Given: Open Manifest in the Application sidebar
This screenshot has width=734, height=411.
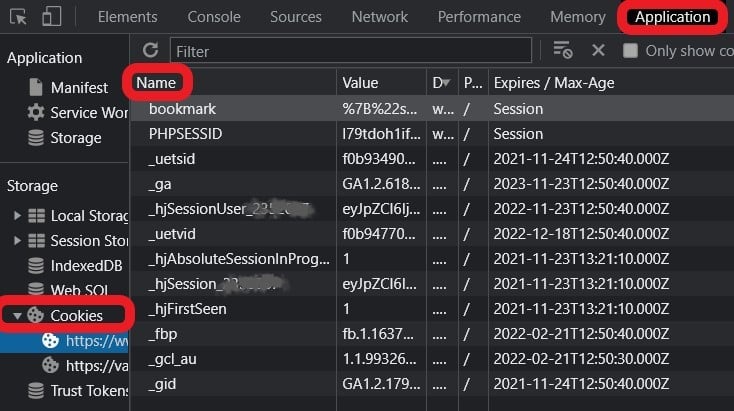Looking at the screenshot, I should (79, 88).
